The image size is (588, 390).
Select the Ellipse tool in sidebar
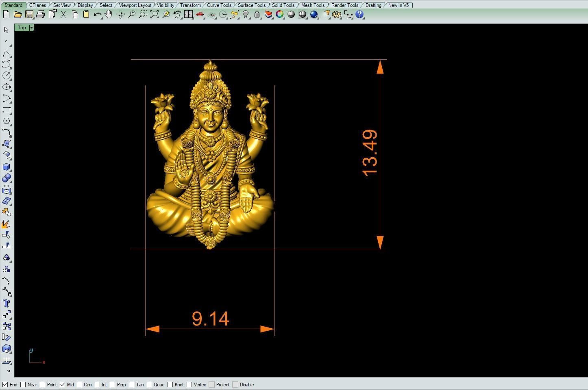coord(7,87)
